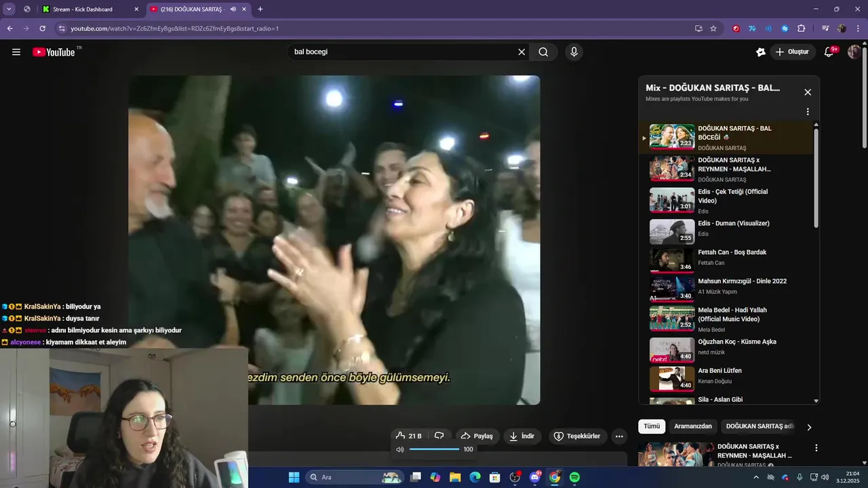Open Shazam extension icon

click(785, 28)
